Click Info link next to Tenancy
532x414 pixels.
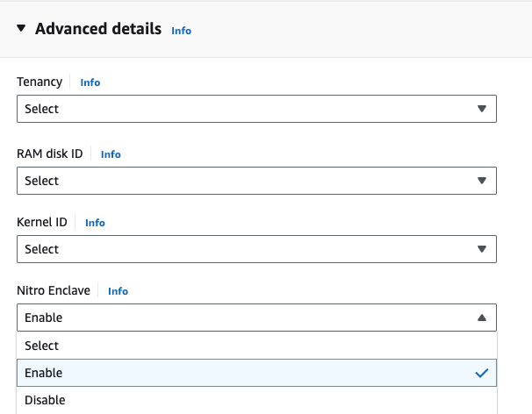[90, 82]
